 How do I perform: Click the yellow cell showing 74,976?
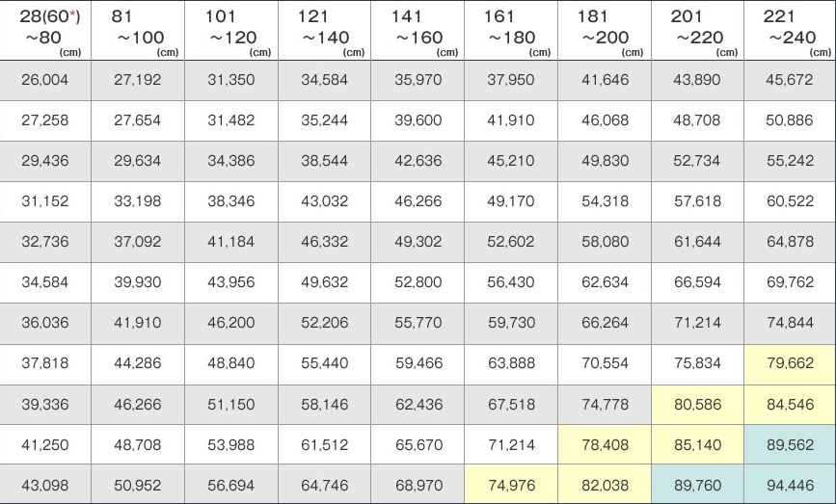click(510, 486)
